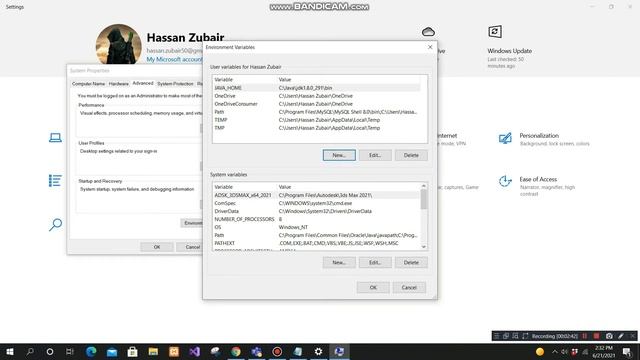Switch to Computer Name tab in System Properties
Screen dimensions: 640x360
[89, 84]
